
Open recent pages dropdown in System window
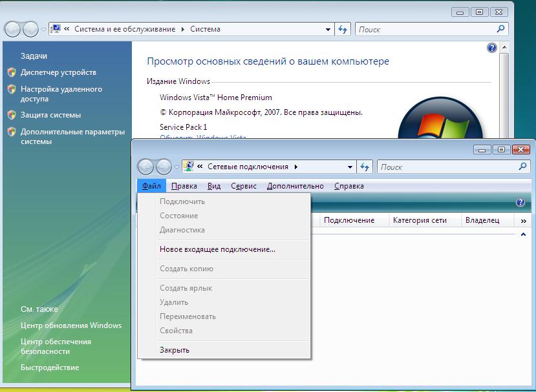tap(43, 30)
